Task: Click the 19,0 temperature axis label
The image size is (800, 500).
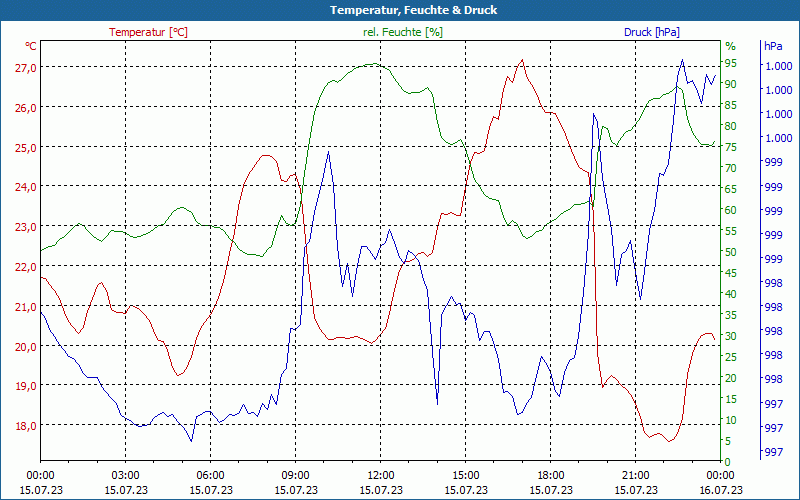Action: 26,386
